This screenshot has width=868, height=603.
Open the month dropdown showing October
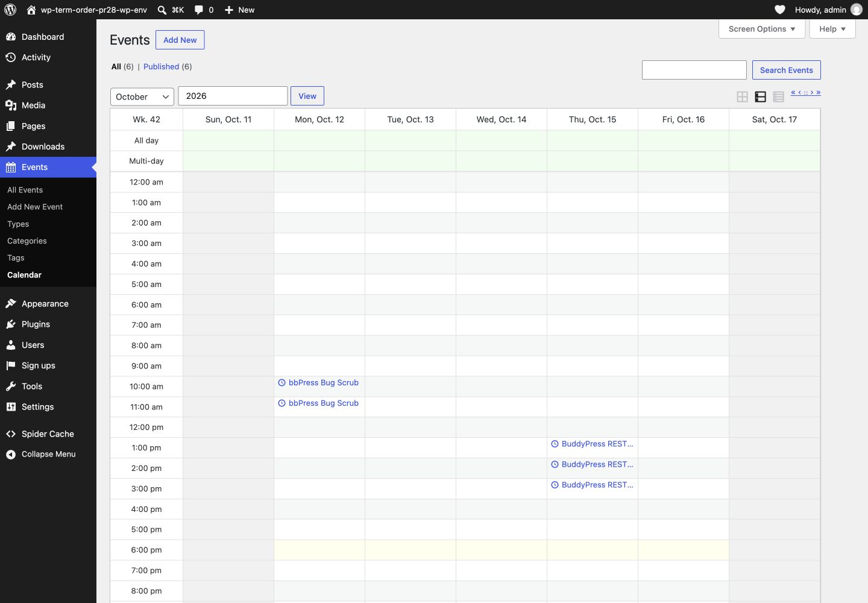(142, 96)
